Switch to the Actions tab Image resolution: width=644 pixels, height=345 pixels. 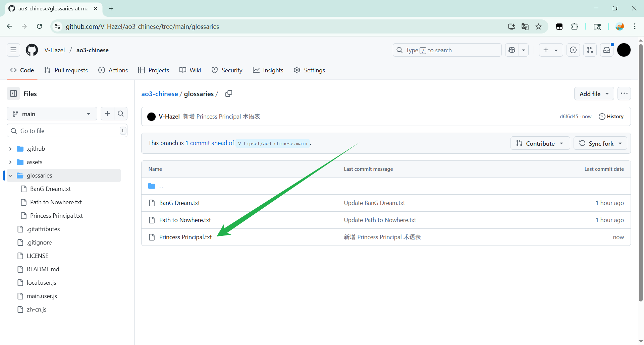[113, 70]
